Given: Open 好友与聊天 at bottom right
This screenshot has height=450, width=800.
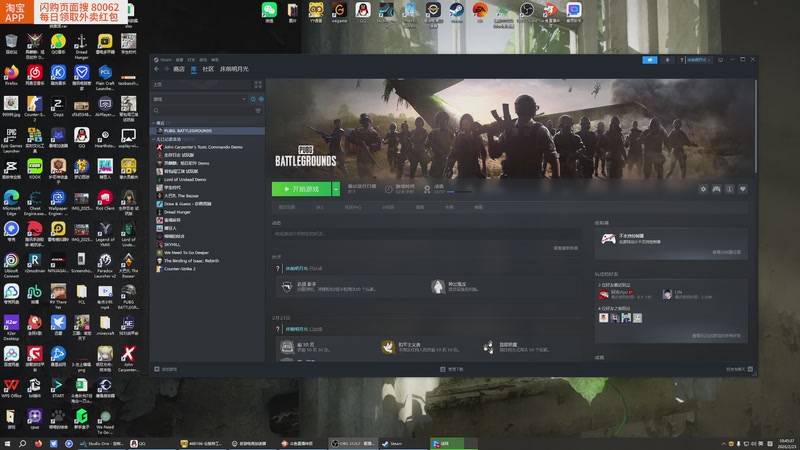Looking at the screenshot, I should tap(739, 369).
